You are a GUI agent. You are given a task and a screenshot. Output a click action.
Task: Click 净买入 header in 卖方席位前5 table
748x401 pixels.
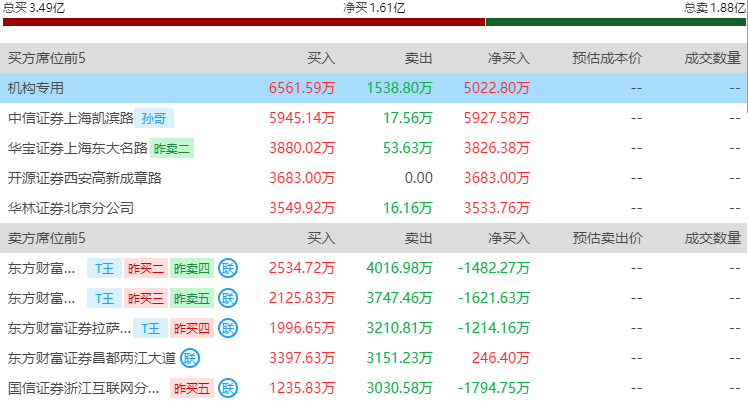point(509,238)
